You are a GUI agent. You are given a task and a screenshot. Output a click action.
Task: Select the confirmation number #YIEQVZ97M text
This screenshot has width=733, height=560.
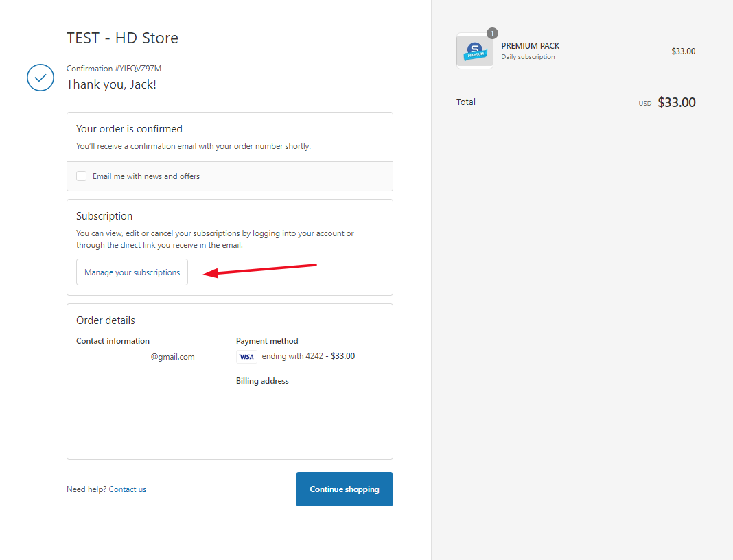click(114, 69)
